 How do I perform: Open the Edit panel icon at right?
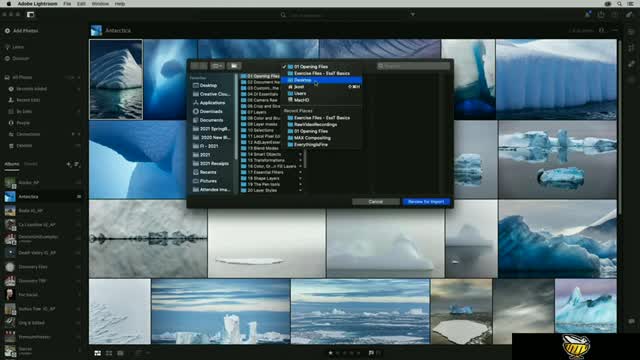(x=631, y=32)
